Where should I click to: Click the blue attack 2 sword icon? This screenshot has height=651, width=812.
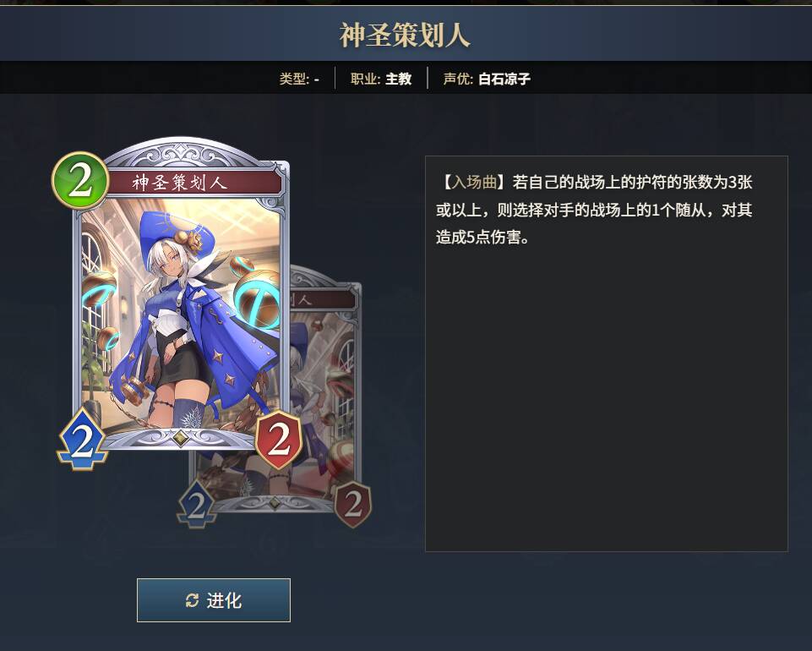pyautogui.click(x=82, y=440)
